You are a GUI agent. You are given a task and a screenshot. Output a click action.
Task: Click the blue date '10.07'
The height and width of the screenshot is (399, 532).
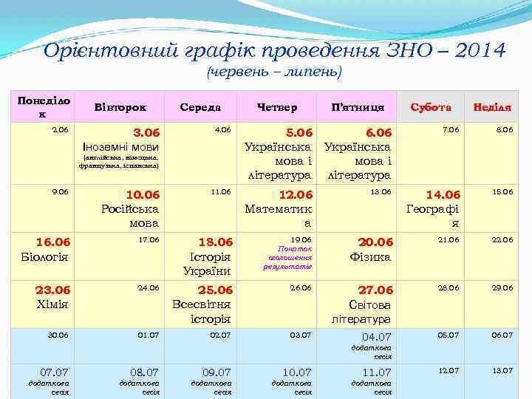pos(297,372)
